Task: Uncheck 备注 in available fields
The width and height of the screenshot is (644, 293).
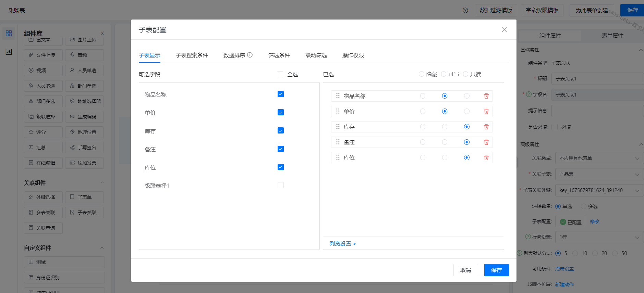Action: (281, 149)
